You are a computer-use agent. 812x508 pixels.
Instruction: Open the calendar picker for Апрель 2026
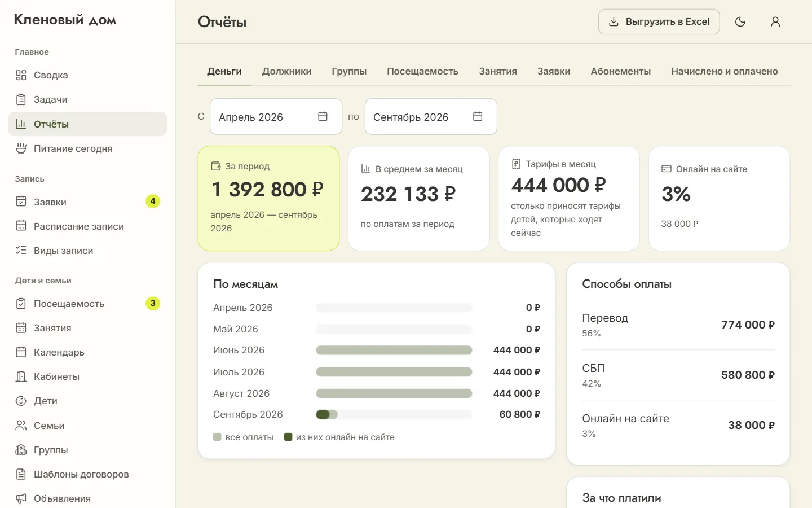coord(323,116)
